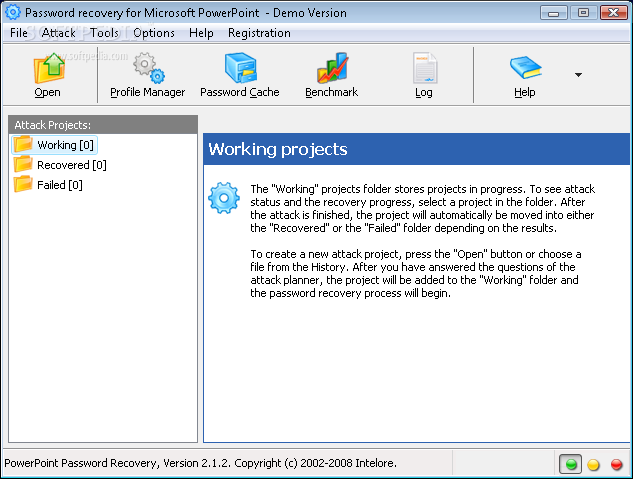Click the Attack Projects panel header
633x479 pixels.
coord(103,125)
